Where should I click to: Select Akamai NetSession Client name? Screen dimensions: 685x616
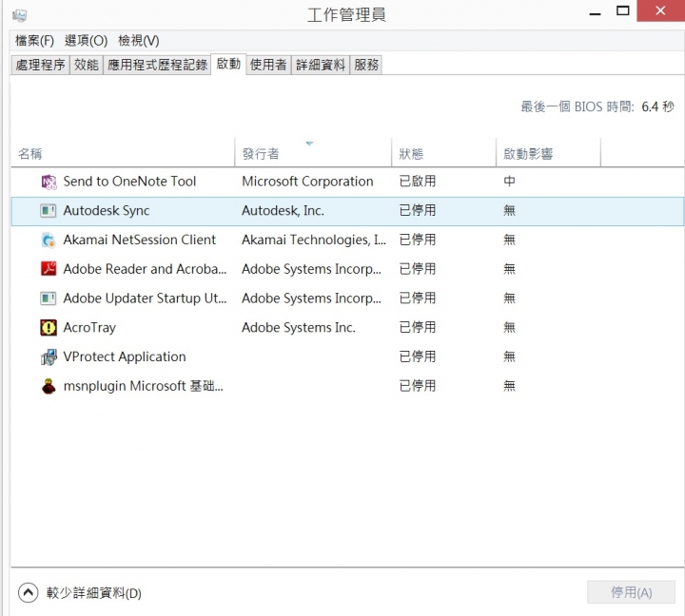click(x=140, y=240)
